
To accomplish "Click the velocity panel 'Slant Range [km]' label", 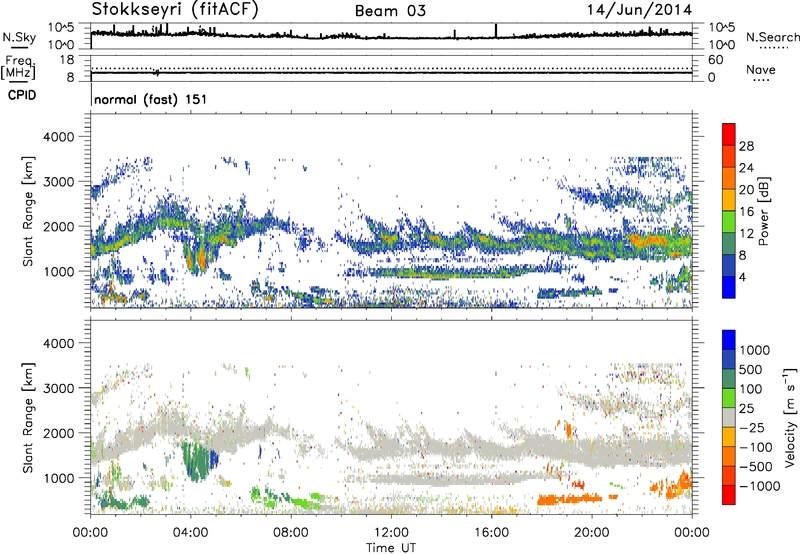I will (28, 418).
